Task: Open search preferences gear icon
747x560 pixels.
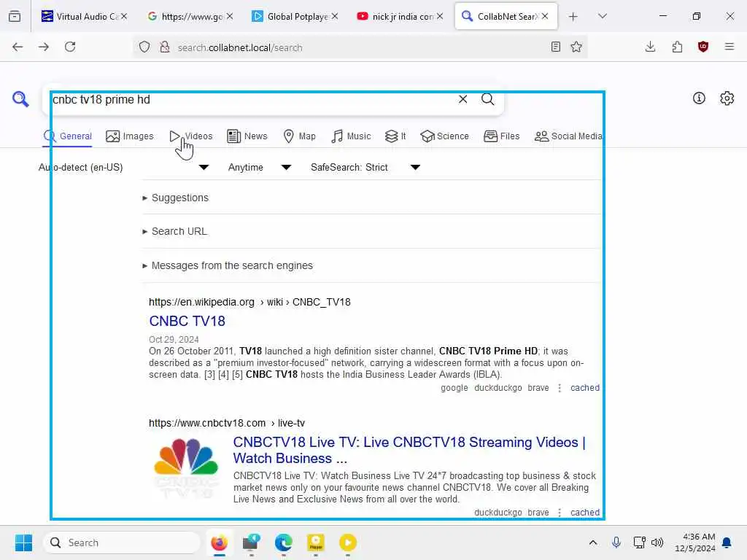Action: click(x=727, y=98)
